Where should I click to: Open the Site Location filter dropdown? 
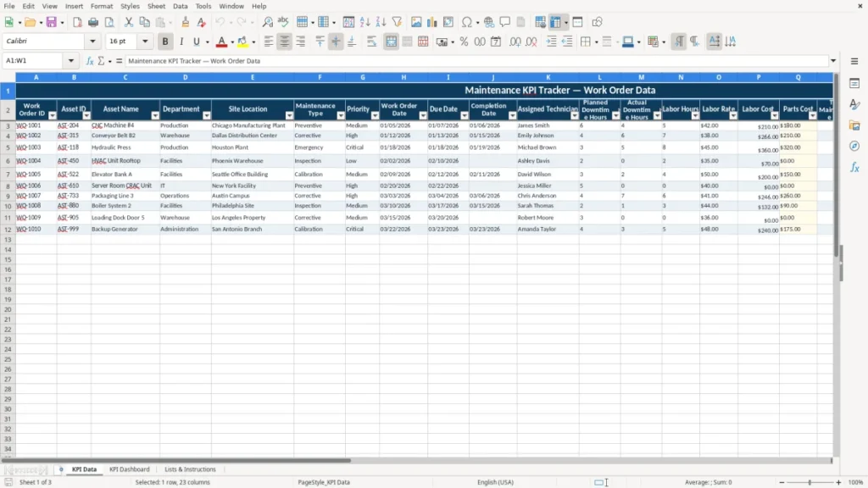pos(289,115)
